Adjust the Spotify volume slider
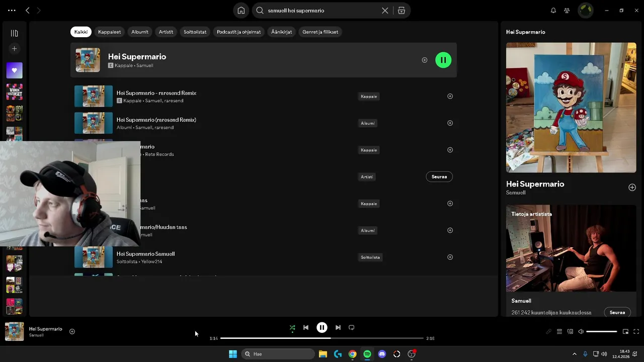Image resolution: width=644 pixels, height=362 pixels. tap(601, 331)
